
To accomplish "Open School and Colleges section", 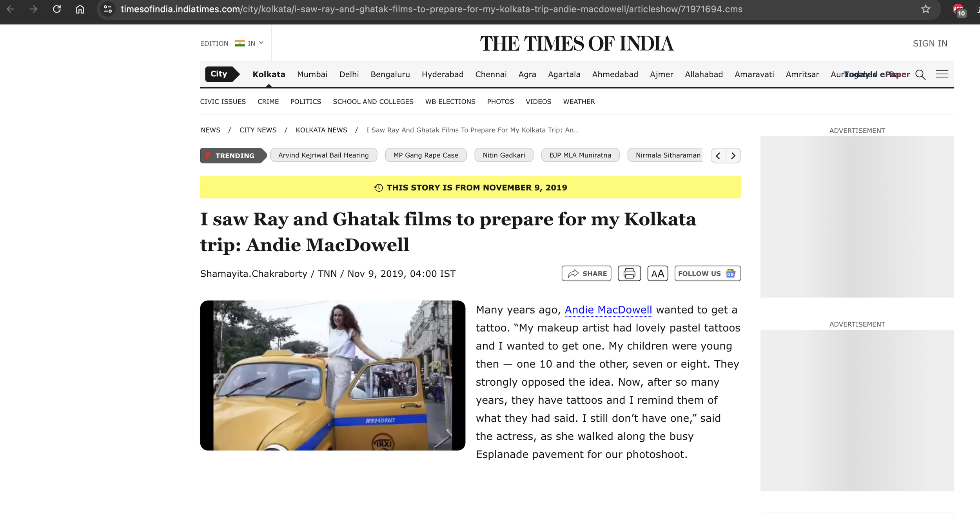I will tap(373, 102).
